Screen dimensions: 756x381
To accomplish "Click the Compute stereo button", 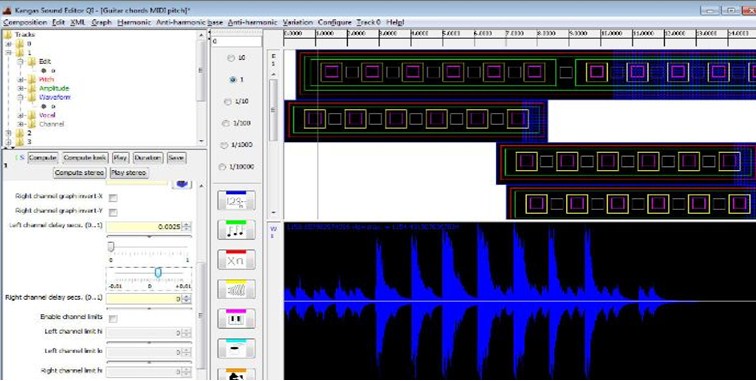I will [80, 173].
